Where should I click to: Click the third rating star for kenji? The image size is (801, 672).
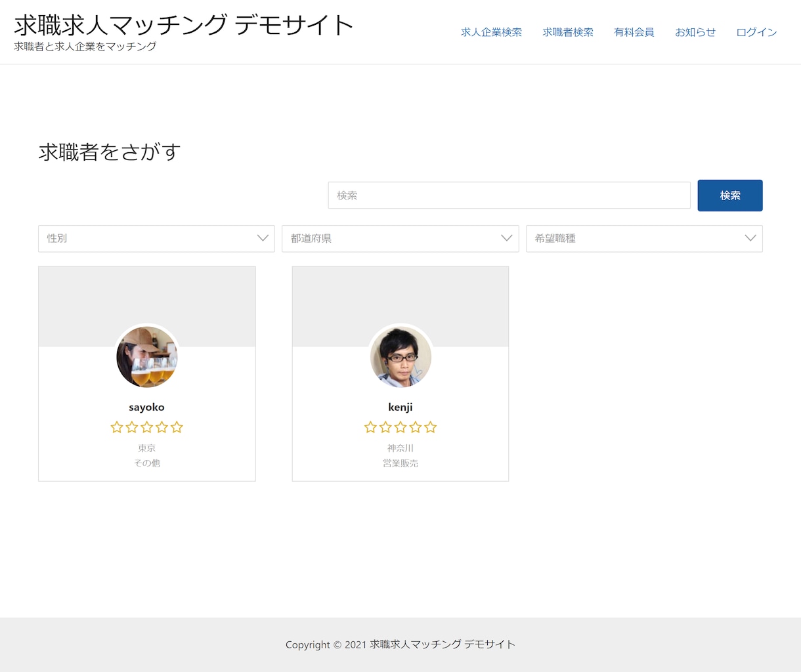pos(401,427)
